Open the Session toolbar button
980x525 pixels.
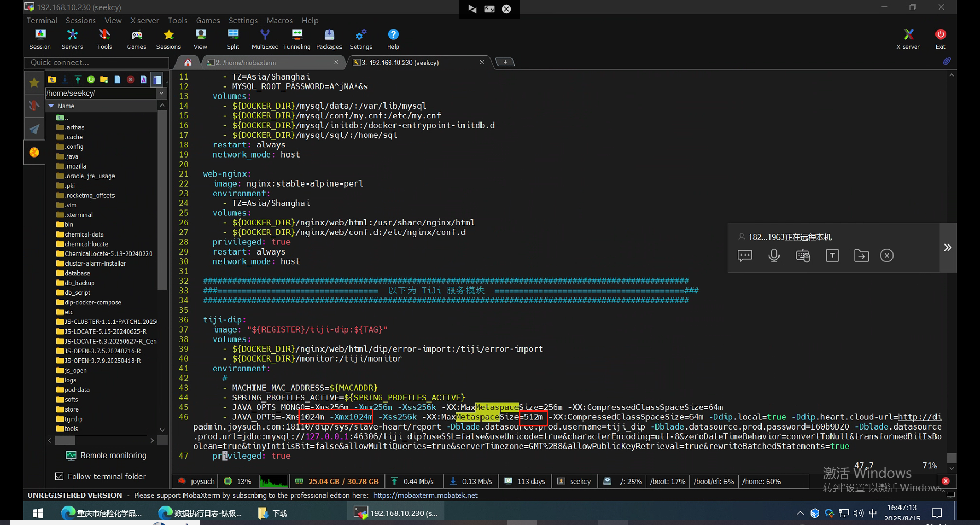pos(40,39)
